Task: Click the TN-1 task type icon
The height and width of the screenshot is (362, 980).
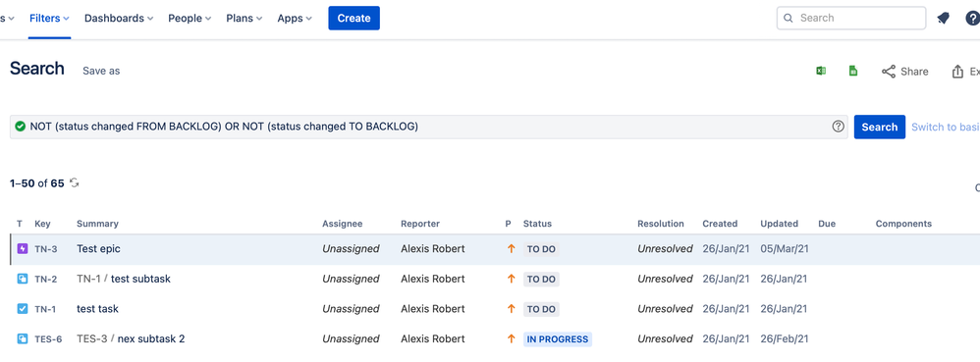Action: (x=23, y=309)
